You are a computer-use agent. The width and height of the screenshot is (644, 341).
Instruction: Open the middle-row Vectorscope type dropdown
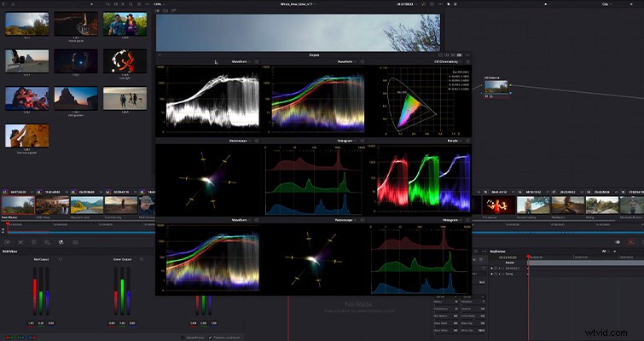[241, 141]
